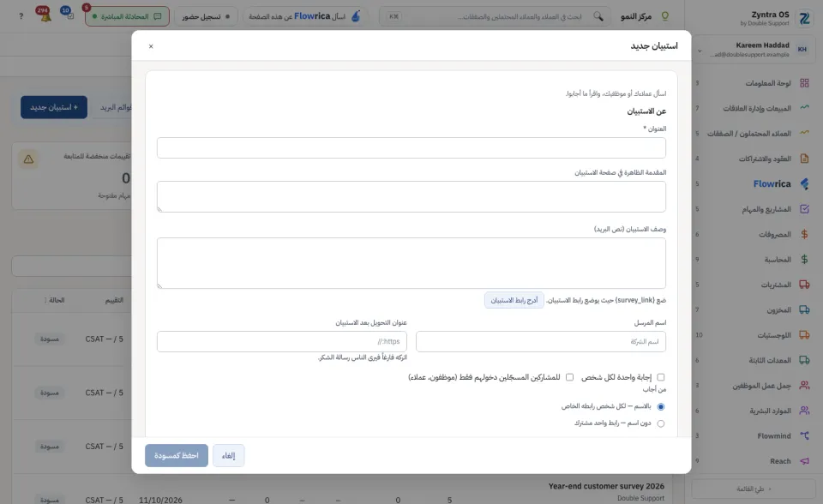Click the + استبيان جديد button
Screen dimensions: 823x504
pos(54,107)
